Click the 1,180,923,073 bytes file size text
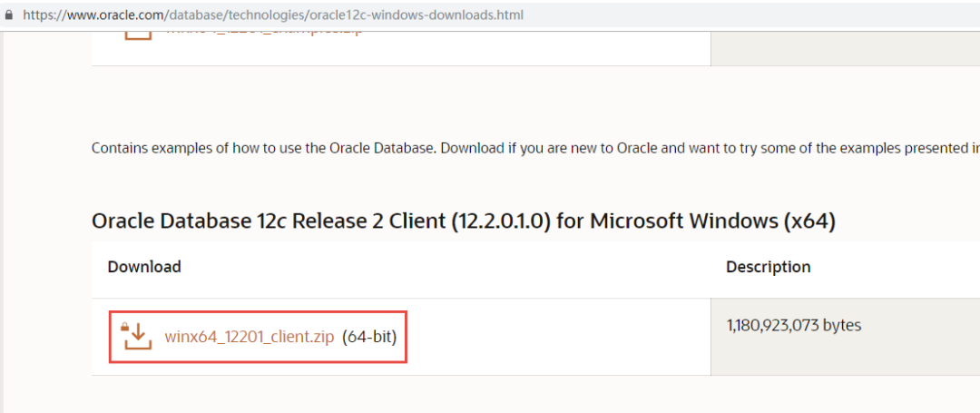The height and width of the screenshot is (413, 980). [793, 325]
